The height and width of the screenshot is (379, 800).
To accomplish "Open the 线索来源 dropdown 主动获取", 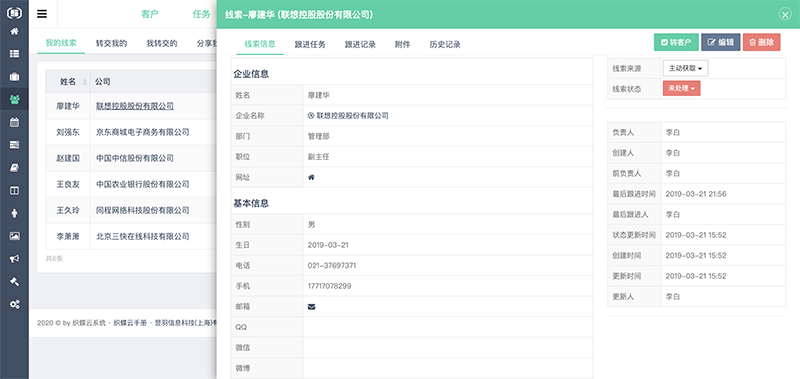I will [x=685, y=68].
